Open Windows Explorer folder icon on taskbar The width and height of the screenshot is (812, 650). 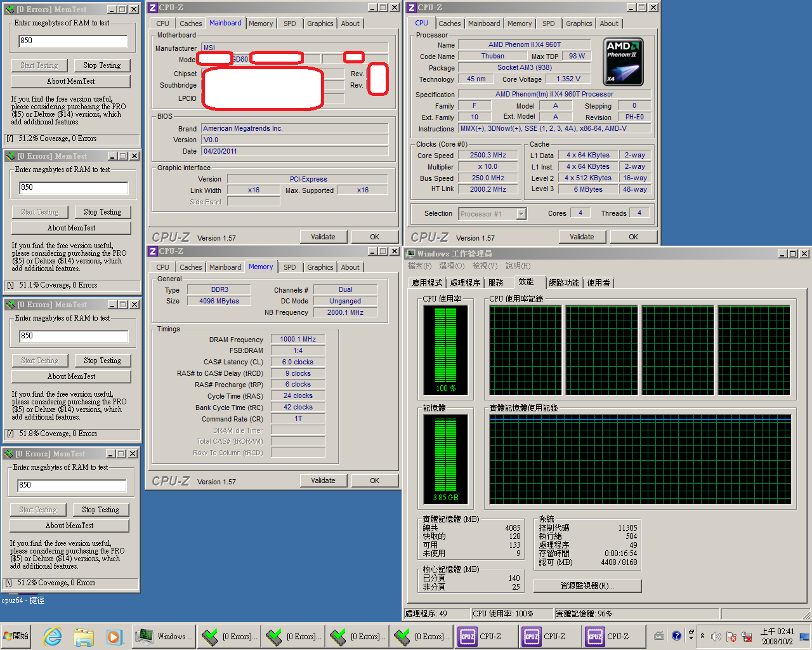point(83,636)
